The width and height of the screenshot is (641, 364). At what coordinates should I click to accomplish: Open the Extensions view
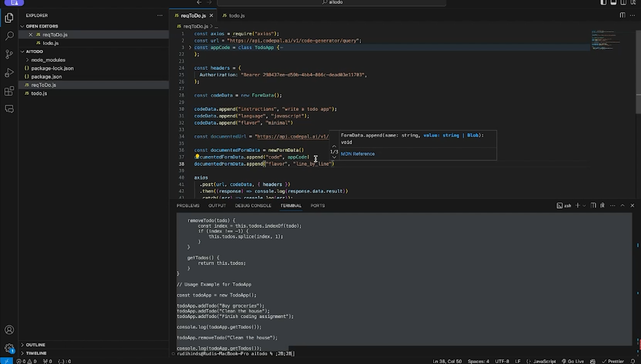click(9, 91)
